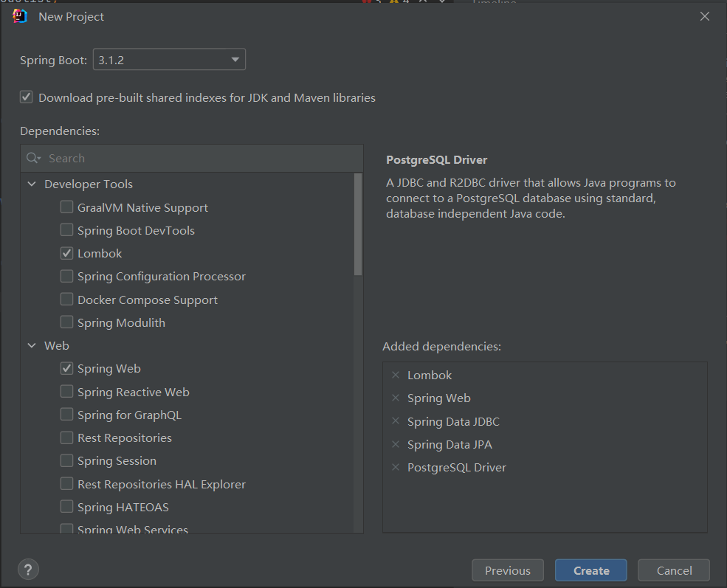Focus the dependencies Search field
The height and width of the screenshot is (588, 727).
192,158
